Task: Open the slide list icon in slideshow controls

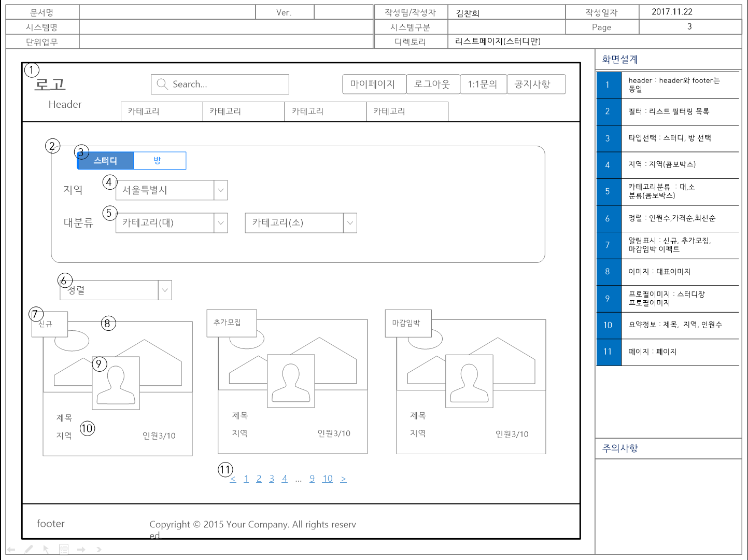Action: [64, 549]
